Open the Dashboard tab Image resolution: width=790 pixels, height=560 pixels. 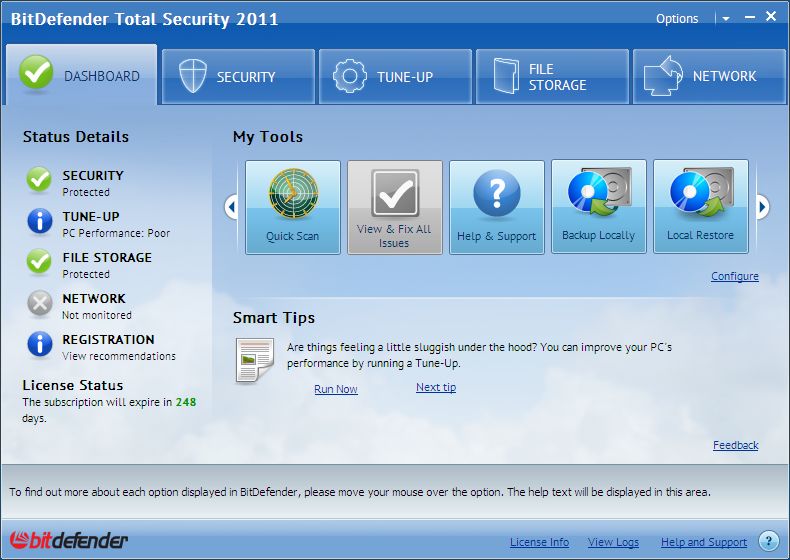point(82,75)
